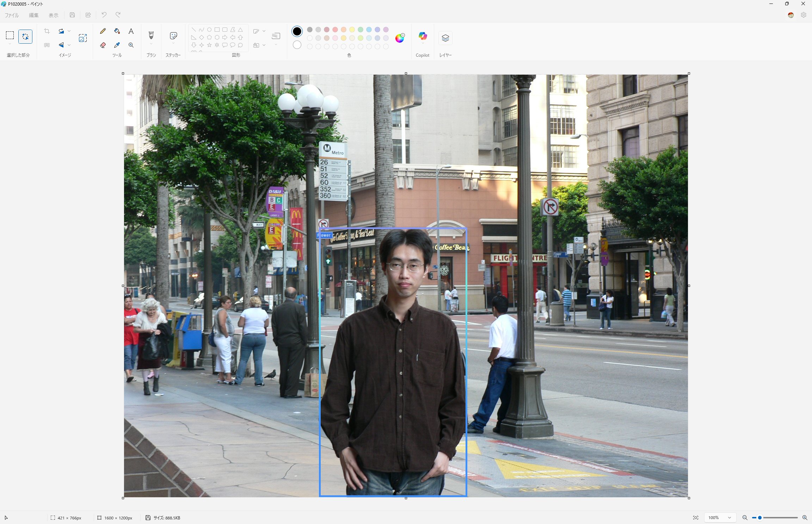Choose the Text tool

pos(131,31)
